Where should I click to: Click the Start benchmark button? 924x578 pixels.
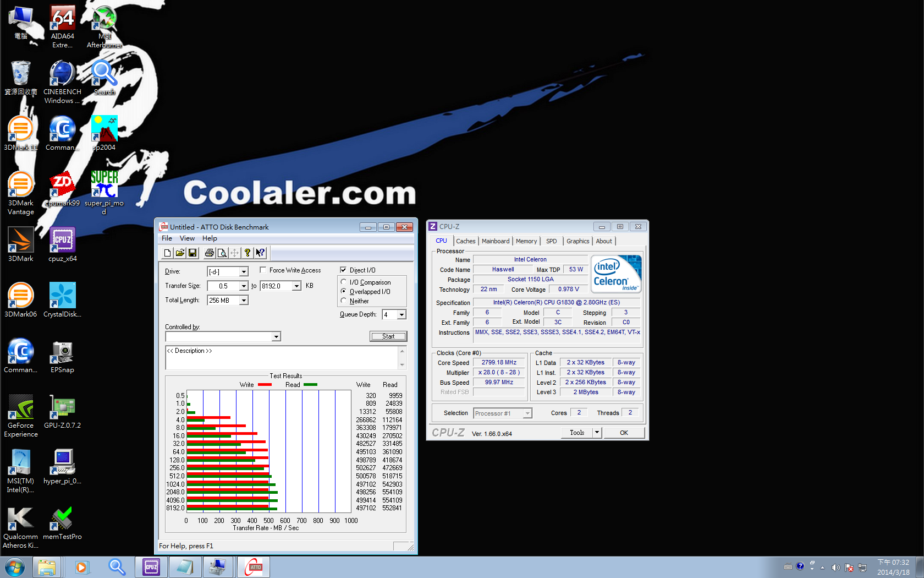click(x=388, y=336)
